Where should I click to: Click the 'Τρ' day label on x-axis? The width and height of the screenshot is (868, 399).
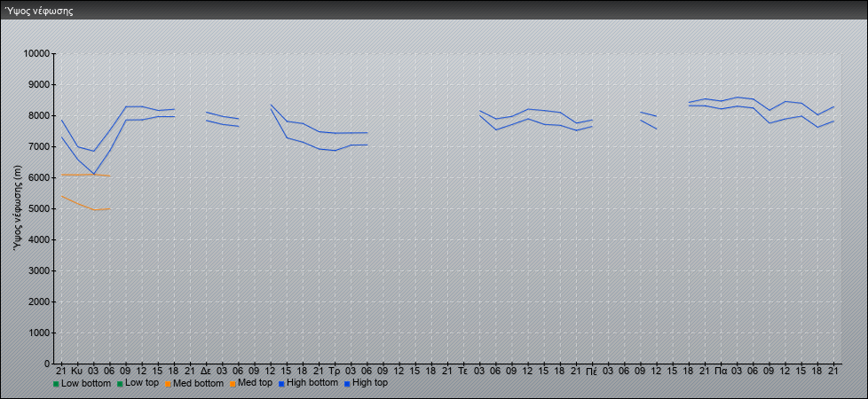(335, 372)
